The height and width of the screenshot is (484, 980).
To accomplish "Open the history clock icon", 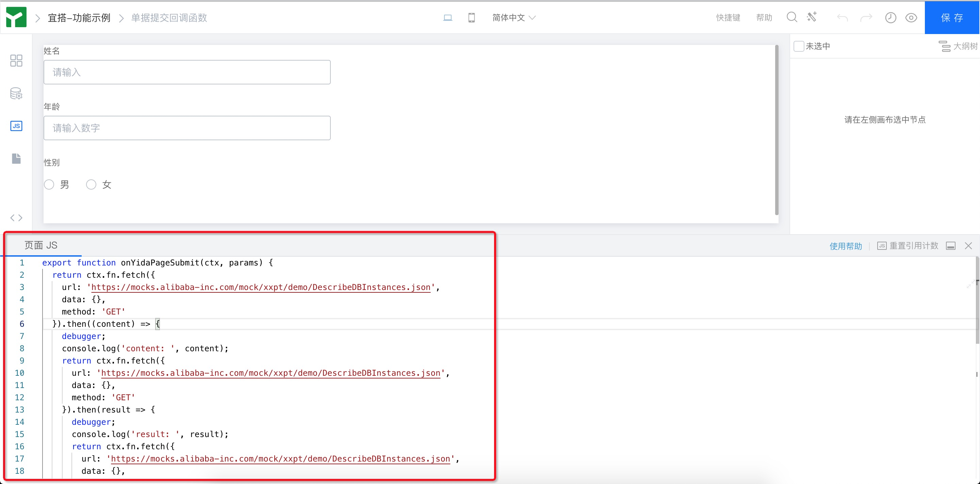I will (x=890, y=17).
